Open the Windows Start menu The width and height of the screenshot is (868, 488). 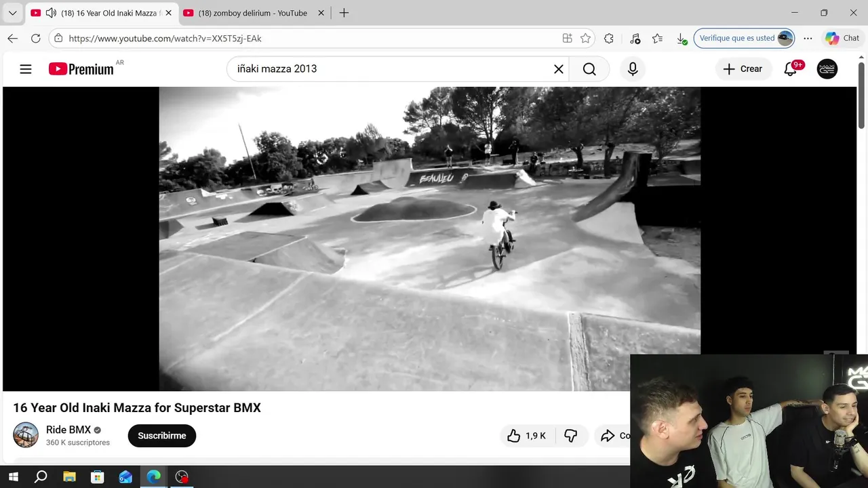tap(13, 477)
